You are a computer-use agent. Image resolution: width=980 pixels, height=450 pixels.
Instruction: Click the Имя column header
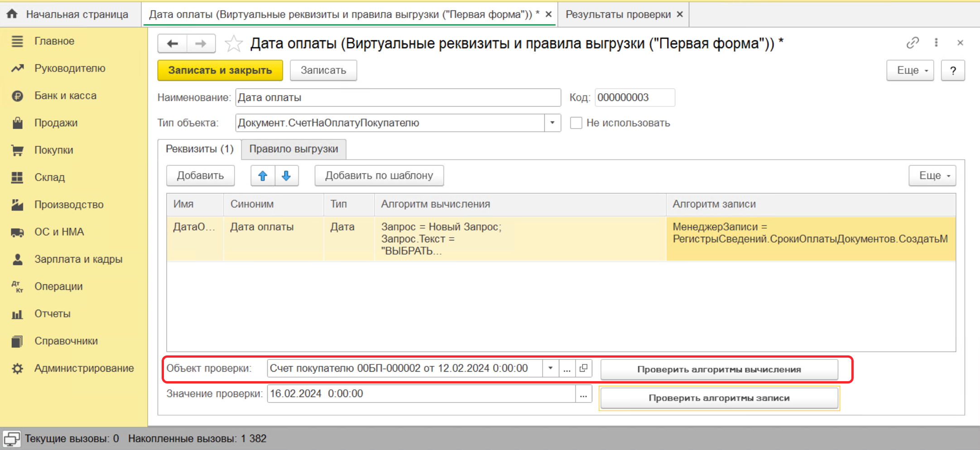pyautogui.click(x=195, y=204)
